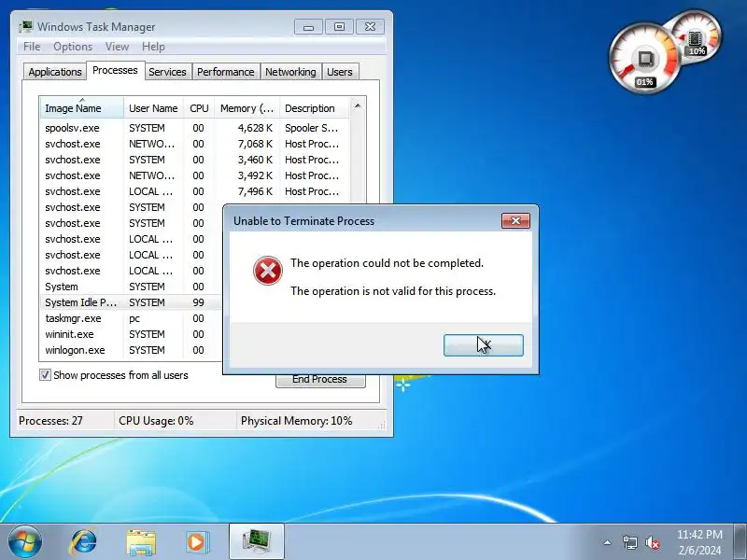
Task: Open the View menu
Action: point(118,47)
